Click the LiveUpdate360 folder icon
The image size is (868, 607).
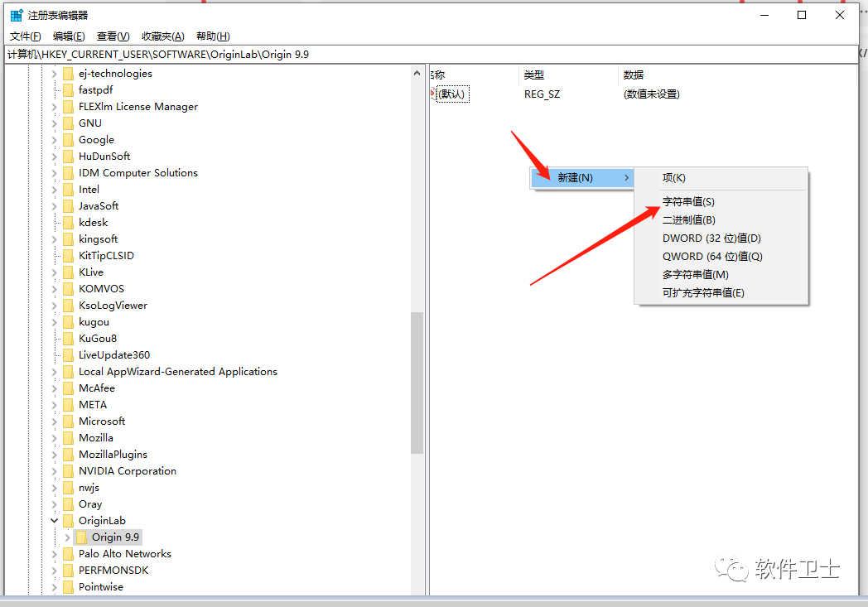[x=68, y=355]
